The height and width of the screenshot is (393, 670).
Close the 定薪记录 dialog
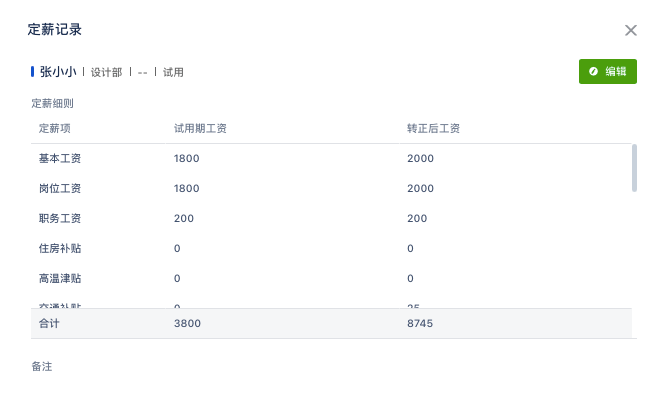[631, 30]
